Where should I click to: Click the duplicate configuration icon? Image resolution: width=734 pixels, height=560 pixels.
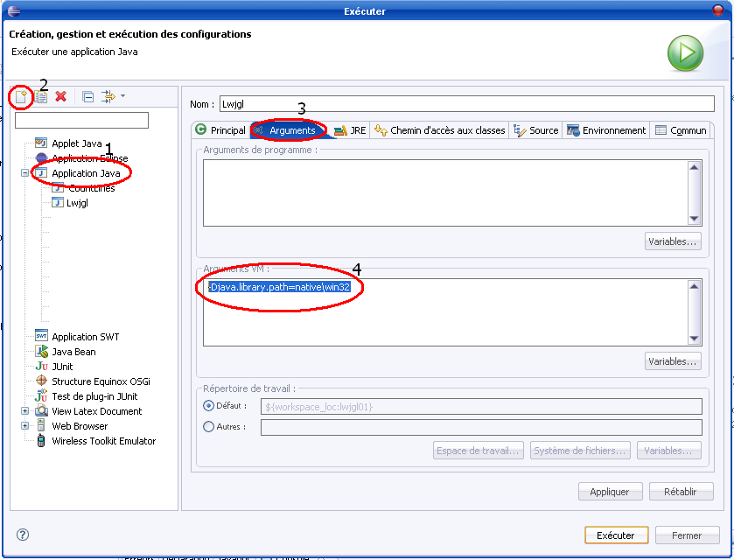click(41, 96)
